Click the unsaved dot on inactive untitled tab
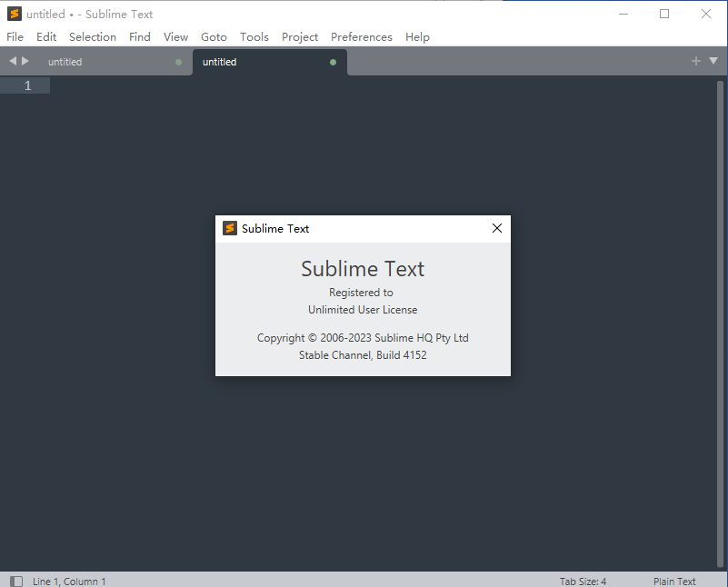728x587 pixels. pyautogui.click(x=178, y=62)
